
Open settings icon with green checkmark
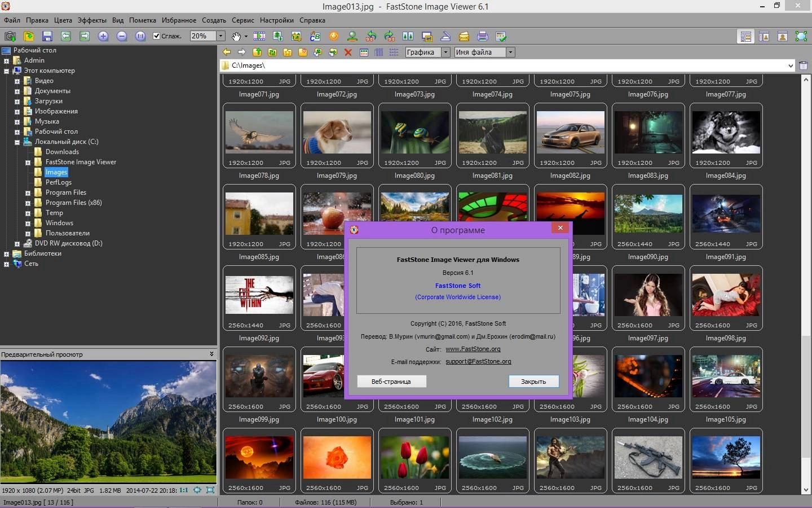coord(501,36)
